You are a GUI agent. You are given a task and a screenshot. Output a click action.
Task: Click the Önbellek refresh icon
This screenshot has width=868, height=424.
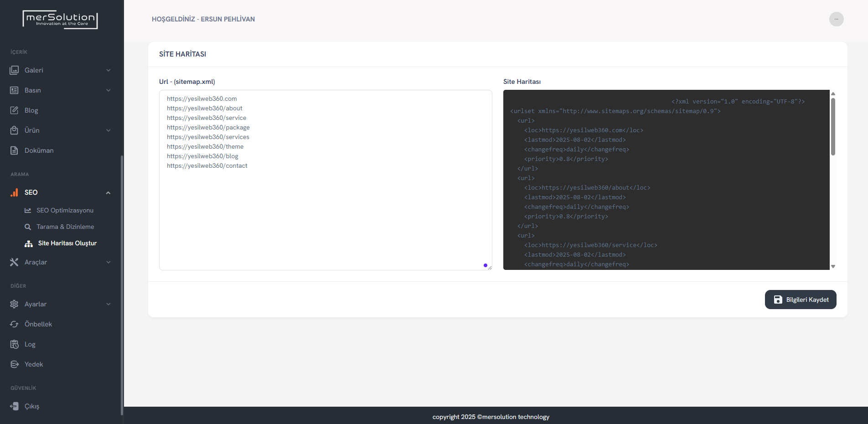14,324
